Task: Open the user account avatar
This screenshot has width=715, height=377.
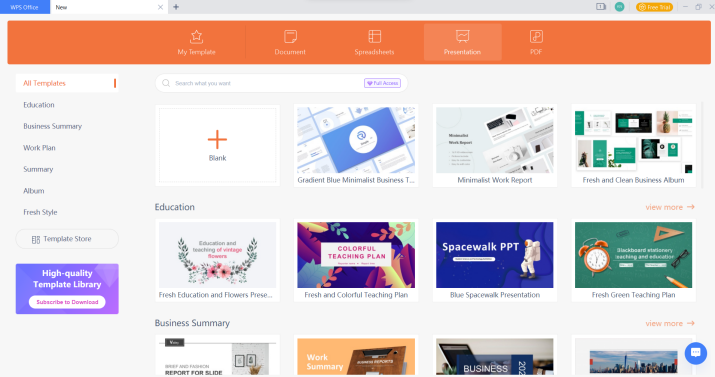Action: [619, 7]
